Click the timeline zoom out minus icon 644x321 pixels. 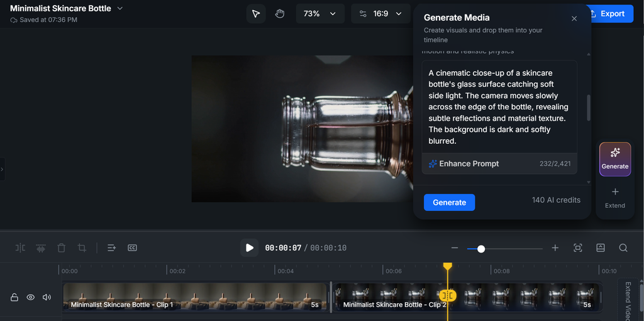[454, 248]
